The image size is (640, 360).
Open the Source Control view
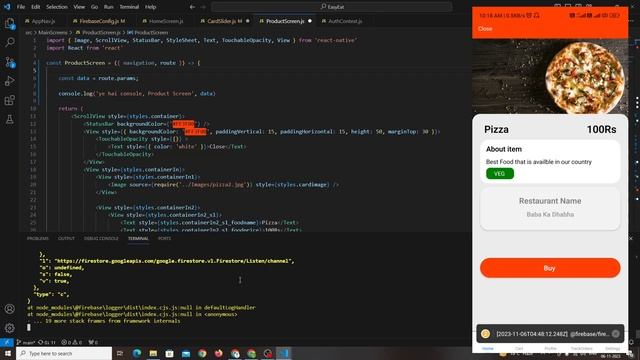point(9,62)
